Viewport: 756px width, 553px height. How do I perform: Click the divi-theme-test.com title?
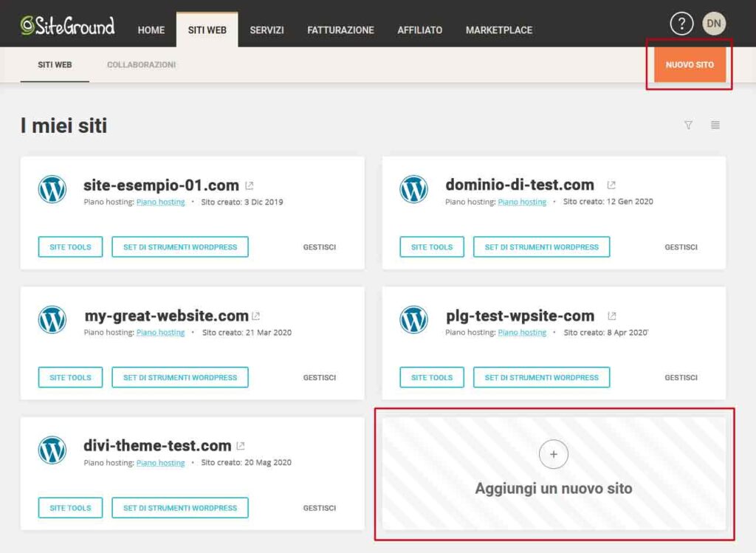point(157,445)
